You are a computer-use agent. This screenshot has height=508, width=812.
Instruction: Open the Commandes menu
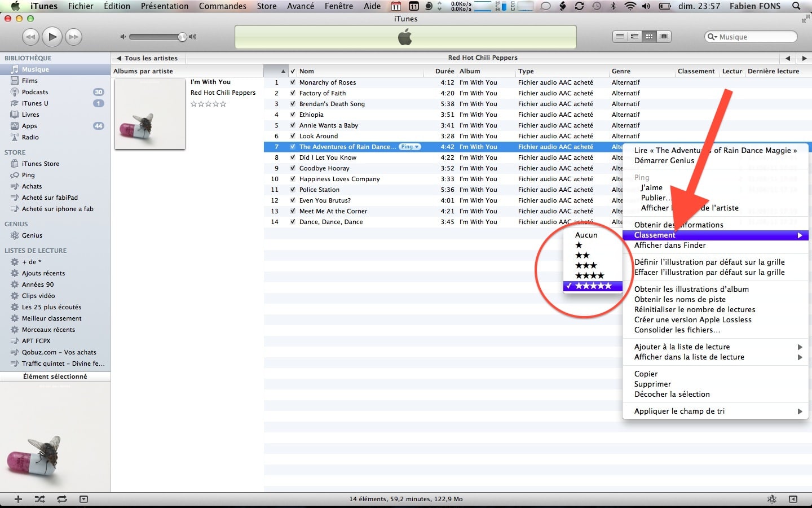click(223, 6)
